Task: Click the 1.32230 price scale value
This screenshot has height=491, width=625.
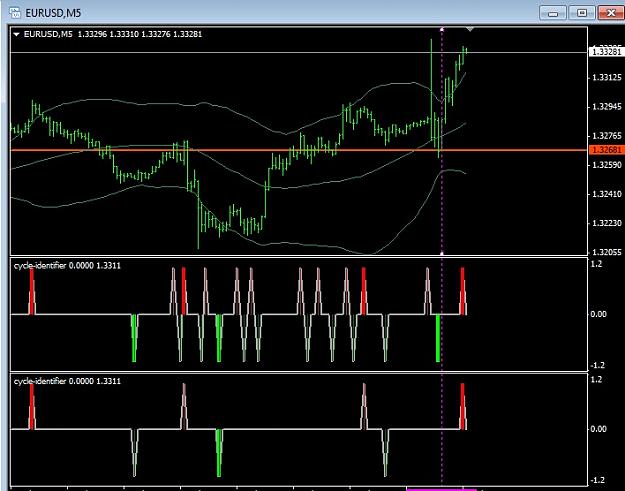Action: (x=607, y=223)
